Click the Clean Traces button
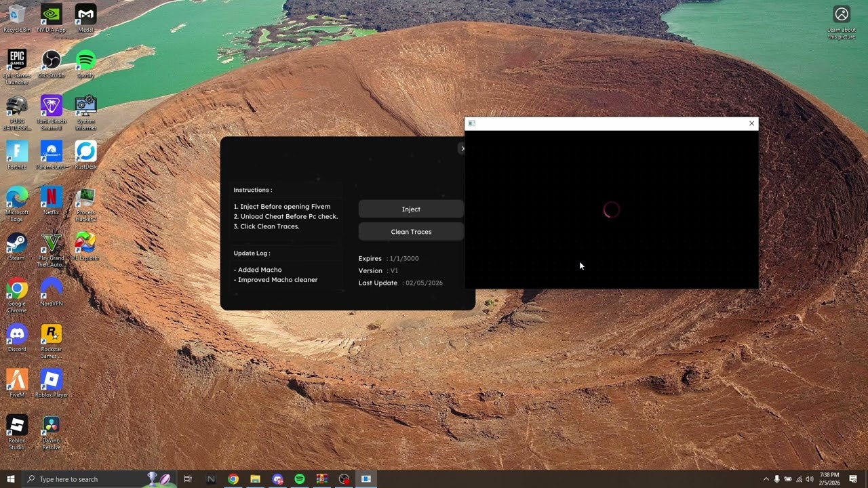This screenshot has width=868, height=488. pos(411,232)
